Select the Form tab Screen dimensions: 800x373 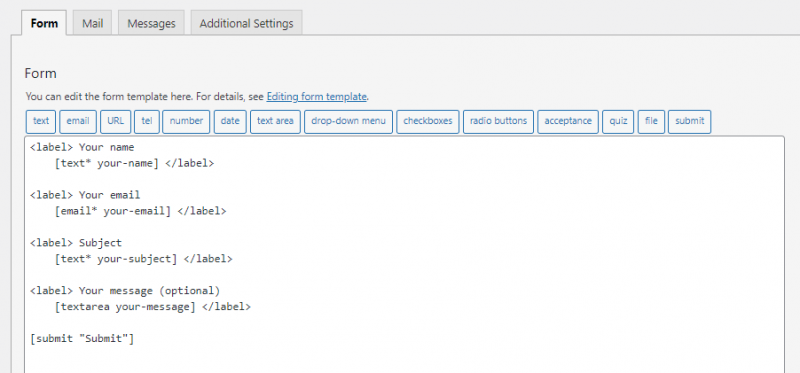44,23
